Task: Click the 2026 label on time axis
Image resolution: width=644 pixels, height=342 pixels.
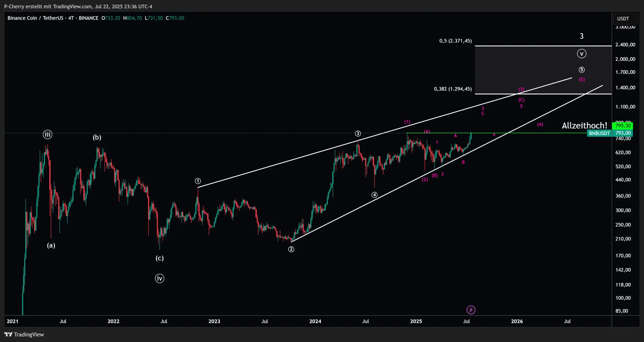Action: [x=517, y=321]
